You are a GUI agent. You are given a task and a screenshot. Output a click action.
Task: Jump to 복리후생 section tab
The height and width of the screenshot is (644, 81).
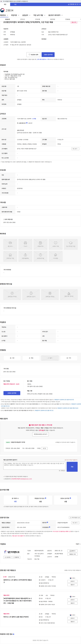53,19
